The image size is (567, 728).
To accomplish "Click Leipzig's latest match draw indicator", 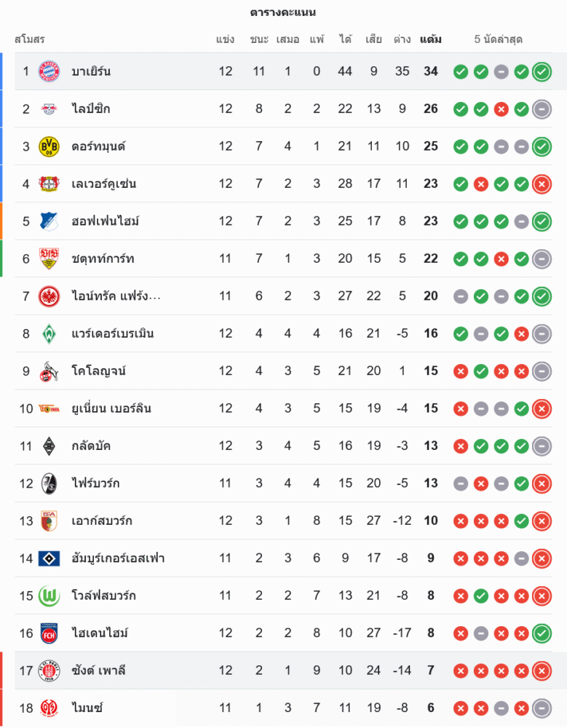I will 542,109.
